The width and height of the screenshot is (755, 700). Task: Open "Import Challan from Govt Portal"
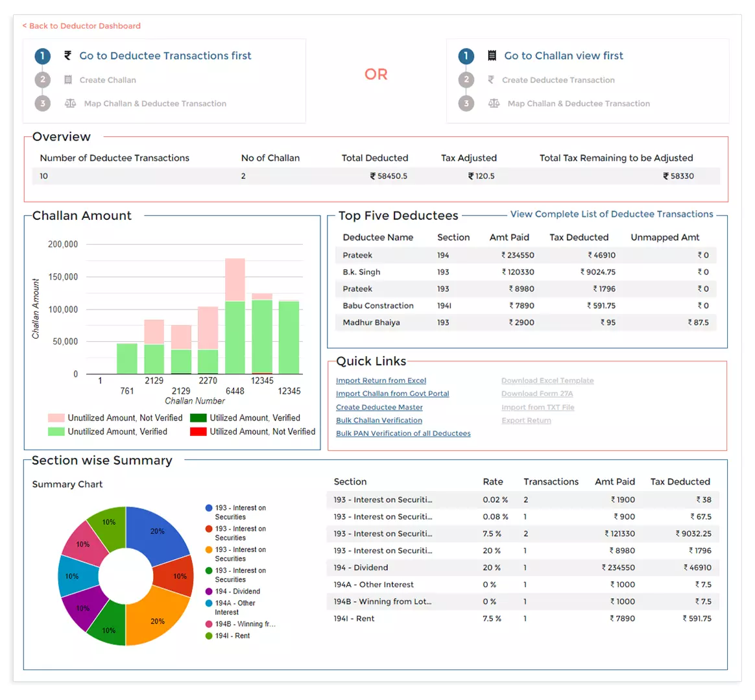pos(392,393)
